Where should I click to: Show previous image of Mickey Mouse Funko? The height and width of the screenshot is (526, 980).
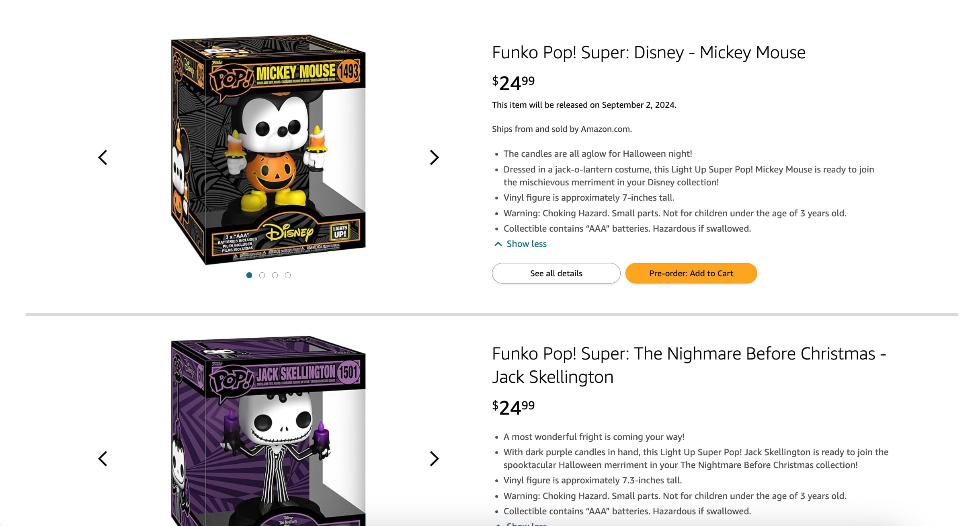click(x=103, y=158)
